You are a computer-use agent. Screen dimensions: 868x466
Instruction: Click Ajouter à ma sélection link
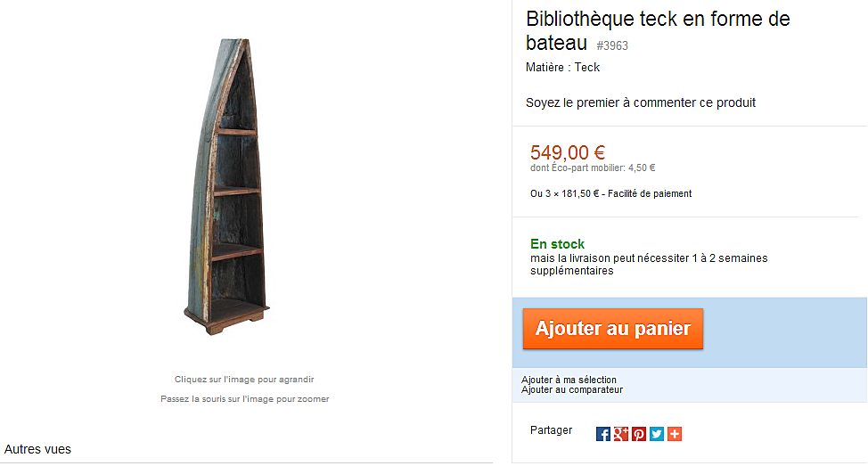click(x=569, y=380)
